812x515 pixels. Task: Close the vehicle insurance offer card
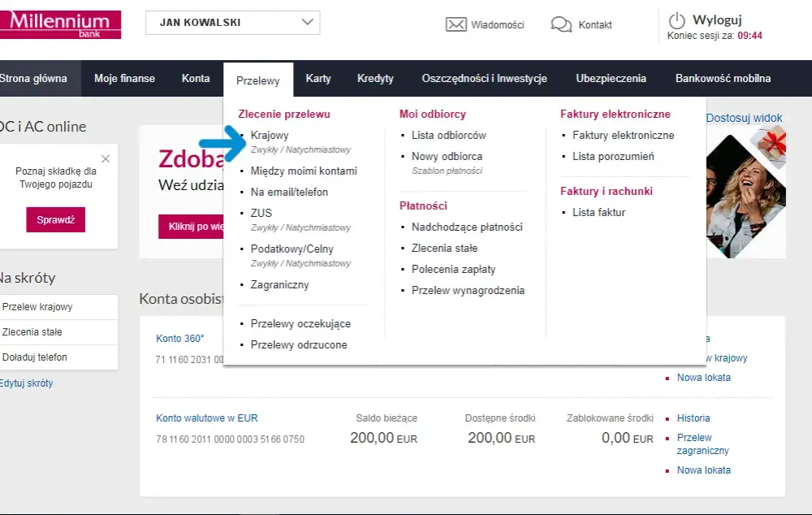[106, 159]
